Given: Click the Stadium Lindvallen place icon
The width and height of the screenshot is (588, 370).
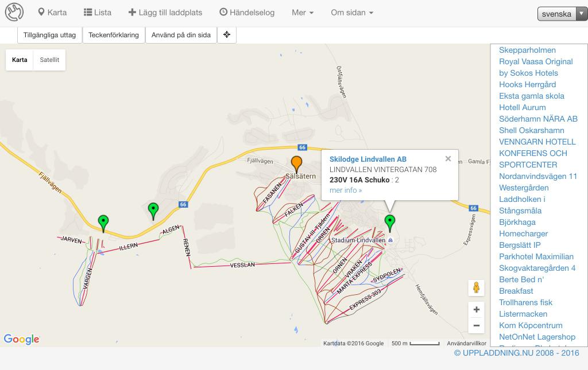Looking at the screenshot, I should coord(390,240).
